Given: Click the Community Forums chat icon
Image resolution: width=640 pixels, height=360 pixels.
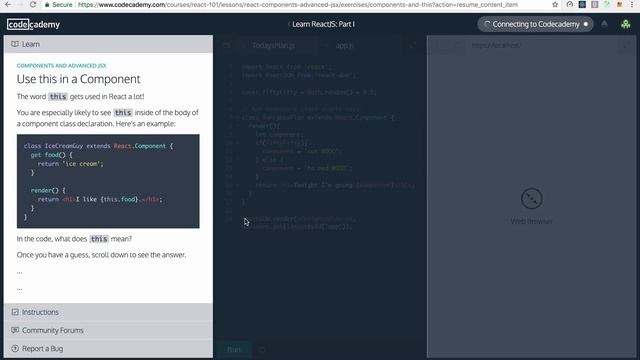Looking at the screenshot, I should 15,330.
